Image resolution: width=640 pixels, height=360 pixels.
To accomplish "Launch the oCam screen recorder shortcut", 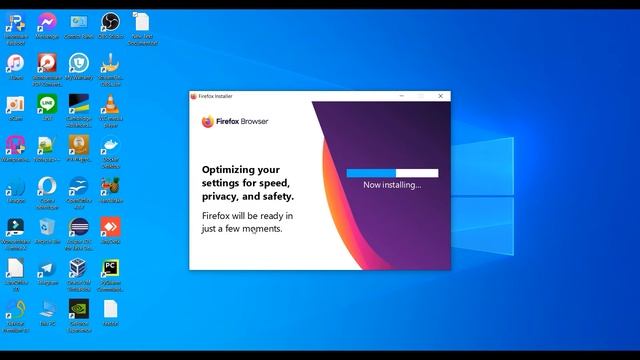I will pos(16,108).
